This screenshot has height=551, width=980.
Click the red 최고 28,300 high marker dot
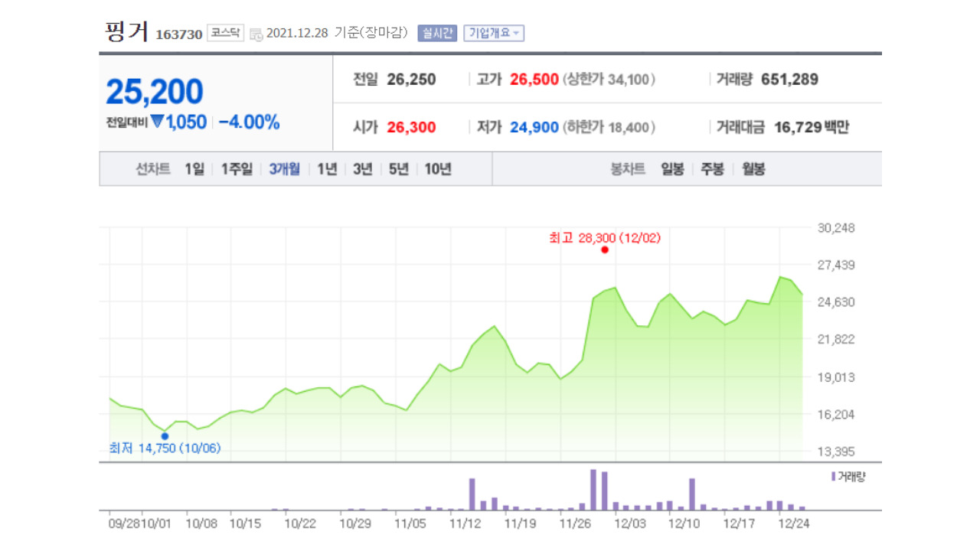point(605,249)
